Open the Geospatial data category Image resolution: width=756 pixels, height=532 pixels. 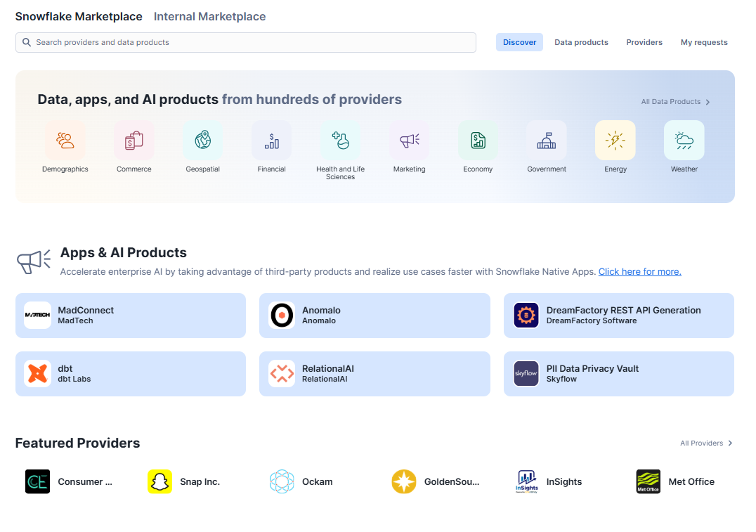pos(202,140)
